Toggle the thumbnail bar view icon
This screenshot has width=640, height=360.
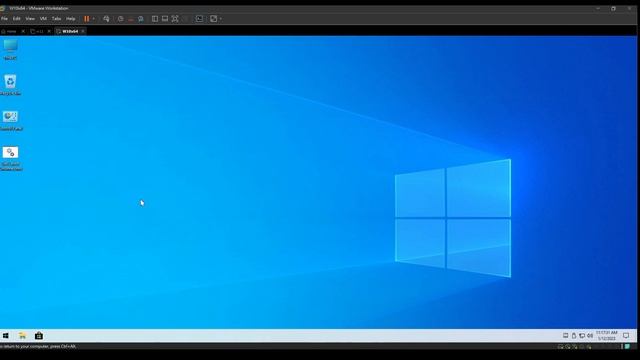pyautogui.click(x=165, y=19)
